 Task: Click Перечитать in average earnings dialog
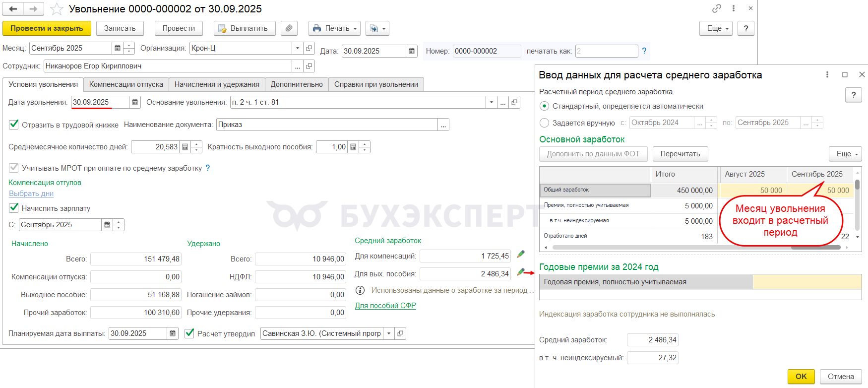(680, 154)
